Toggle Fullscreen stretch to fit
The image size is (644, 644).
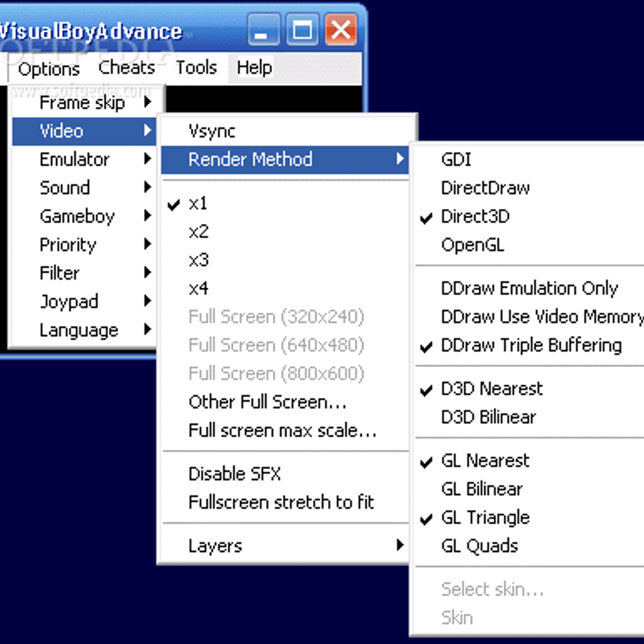[x=285, y=502]
